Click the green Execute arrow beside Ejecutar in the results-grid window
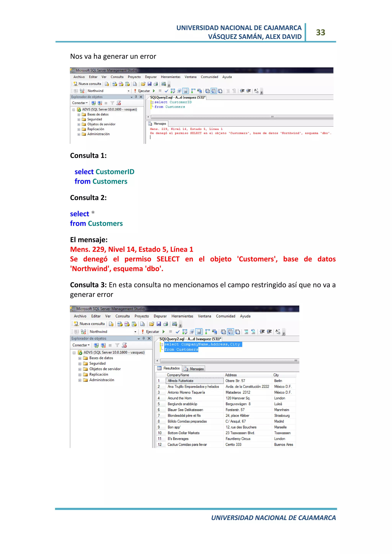392x554 pixels. 164,332
